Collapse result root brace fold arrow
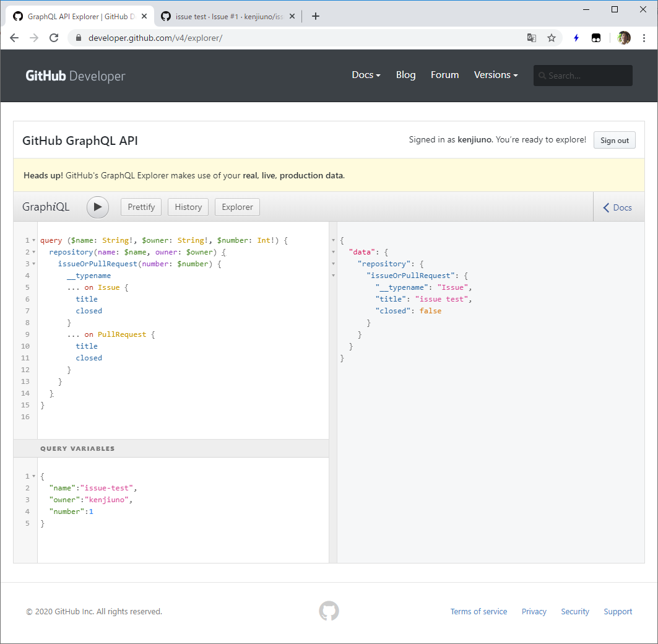 tap(333, 240)
